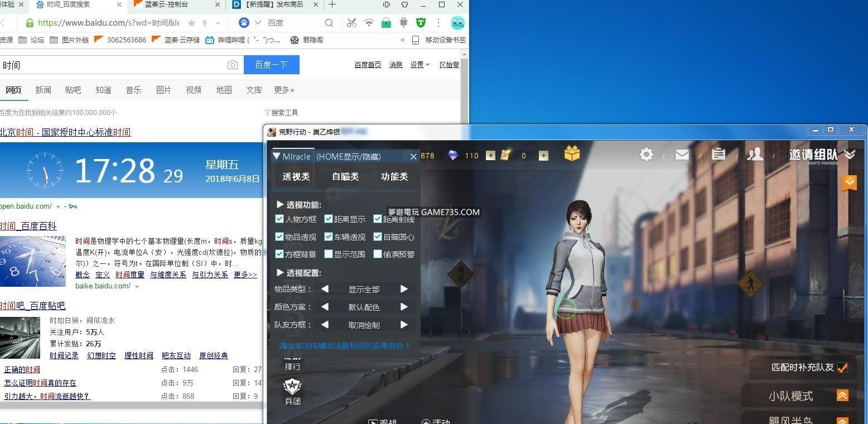Select next 队友方框 option with right arrow
The image size is (868, 424).
(404, 325)
